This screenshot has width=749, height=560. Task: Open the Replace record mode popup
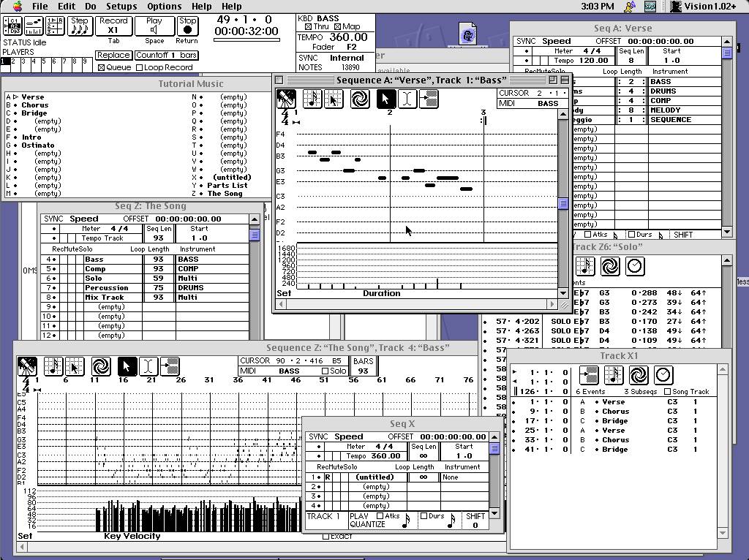tap(113, 55)
